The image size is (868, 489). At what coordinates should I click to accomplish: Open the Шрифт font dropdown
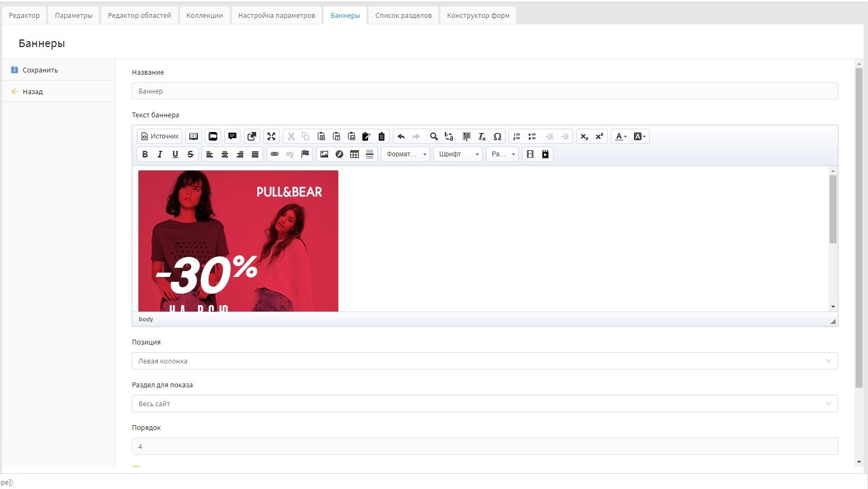pyautogui.click(x=458, y=154)
